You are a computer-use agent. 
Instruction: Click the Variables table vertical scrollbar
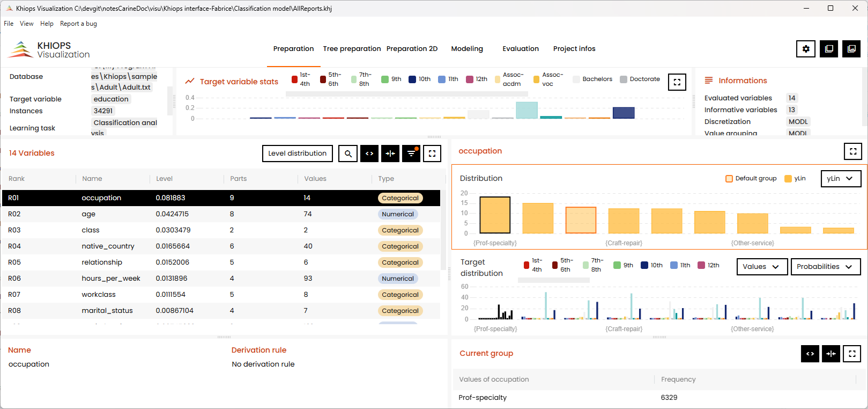443,229
